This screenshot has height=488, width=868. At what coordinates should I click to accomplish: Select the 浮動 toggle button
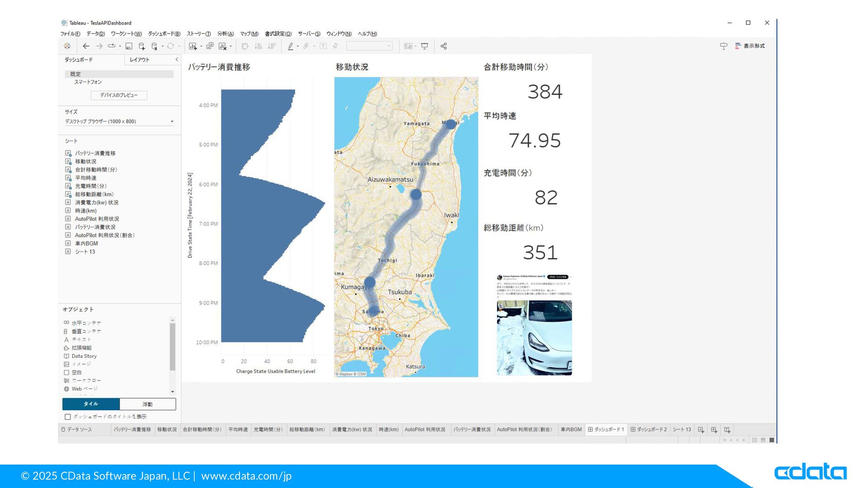[x=147, y=404]
